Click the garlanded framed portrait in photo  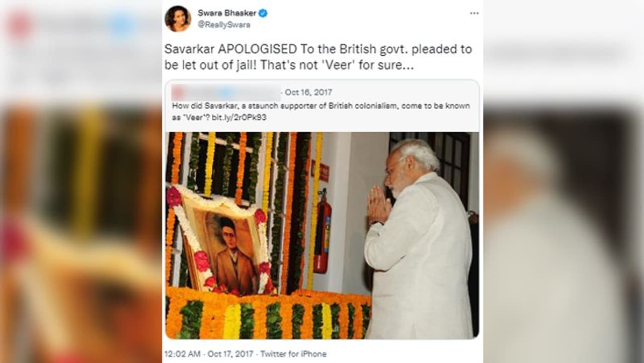[224, 244]
